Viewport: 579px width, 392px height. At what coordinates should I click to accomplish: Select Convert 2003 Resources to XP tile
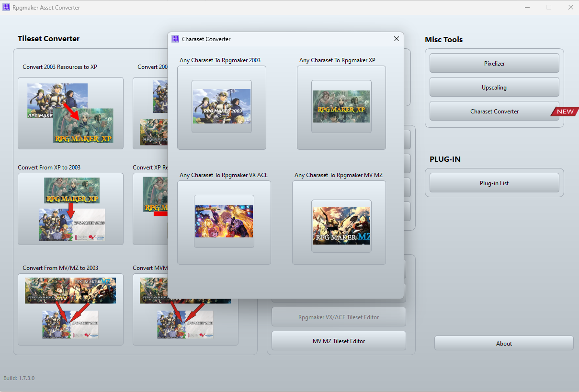click(70, 113)
